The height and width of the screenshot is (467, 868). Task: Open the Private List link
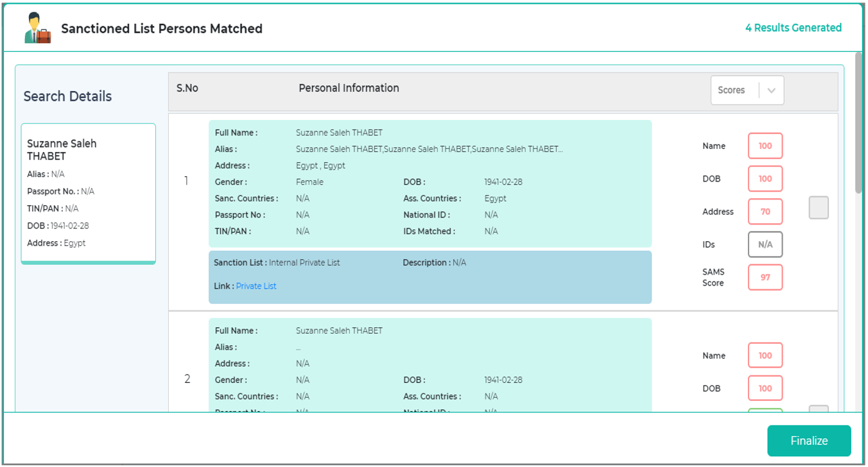(256, 286)
